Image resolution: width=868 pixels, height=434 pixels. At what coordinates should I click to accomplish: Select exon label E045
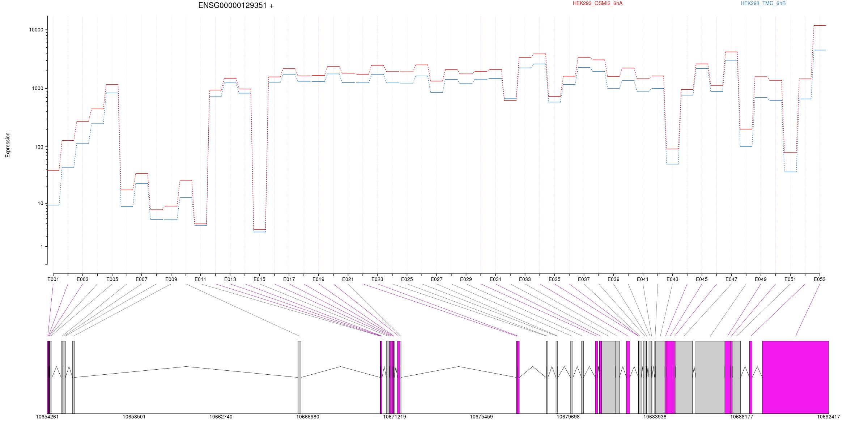point(702,279)
